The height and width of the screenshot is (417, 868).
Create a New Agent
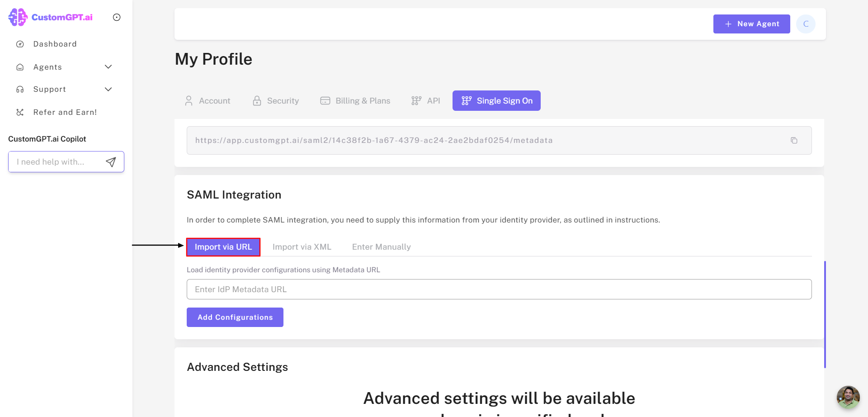coord(751,24)
